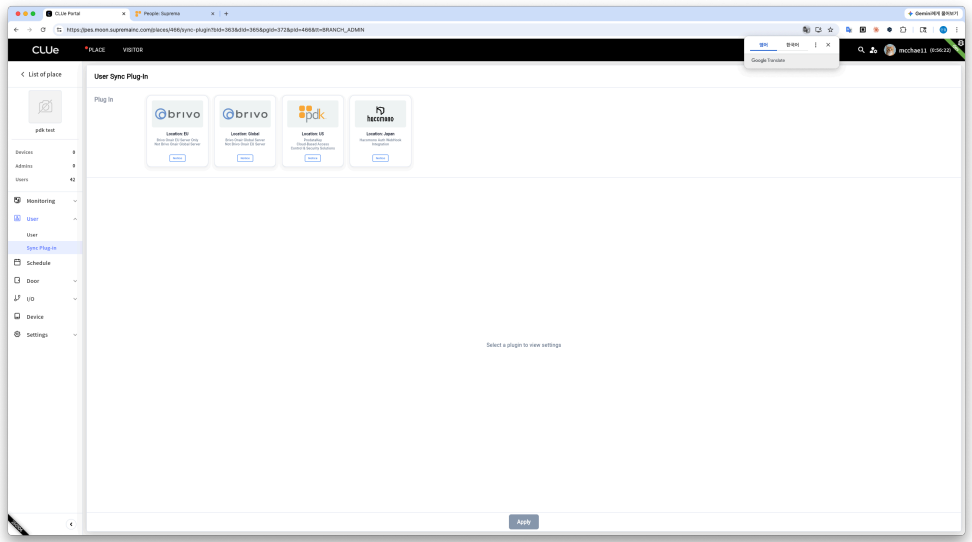Select the pdk plugin logo

(312, 114)
